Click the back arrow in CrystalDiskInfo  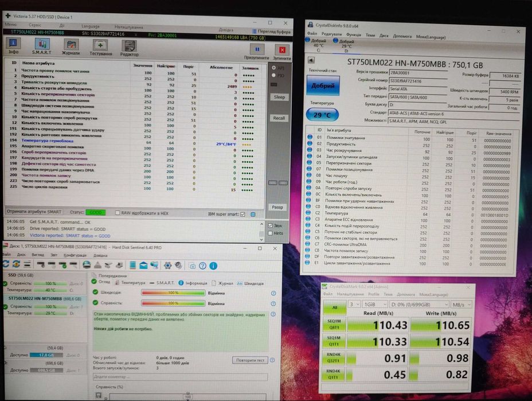311,60
